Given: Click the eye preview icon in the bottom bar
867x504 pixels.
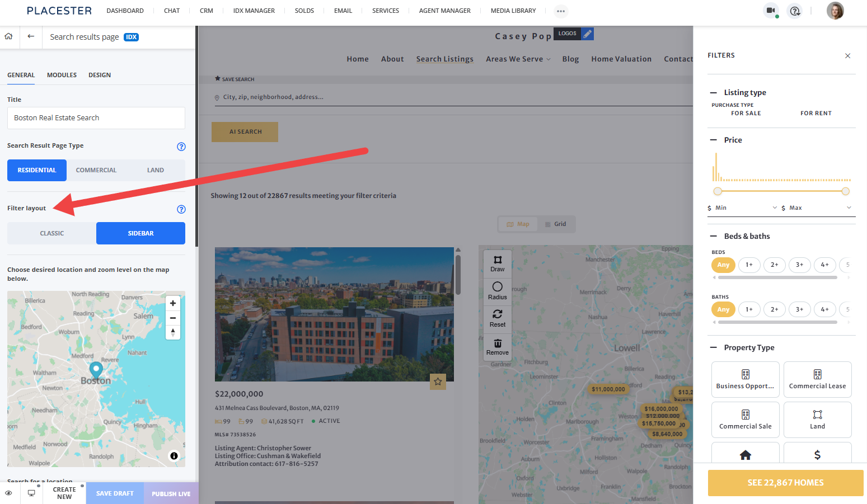Looking at the screenshot, I should tap(8, 493).
